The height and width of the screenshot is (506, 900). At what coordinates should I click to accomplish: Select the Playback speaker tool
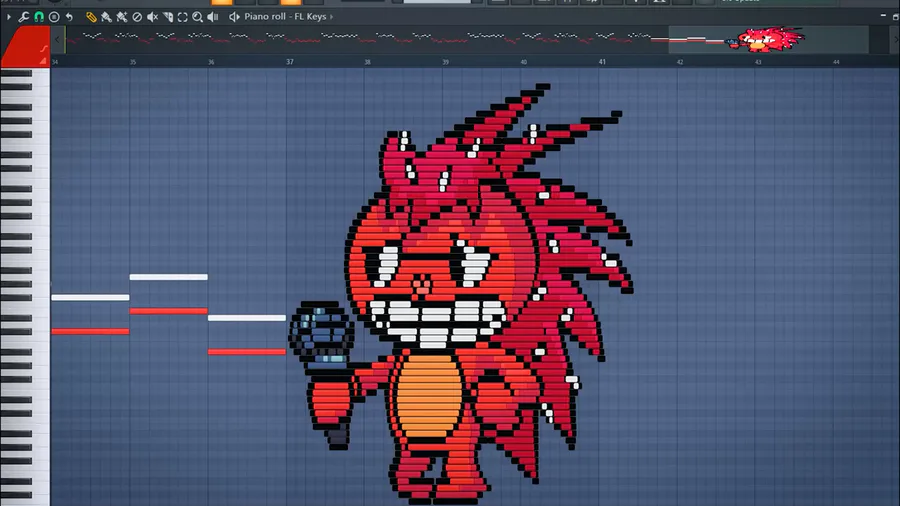click(x=213, y=17)
